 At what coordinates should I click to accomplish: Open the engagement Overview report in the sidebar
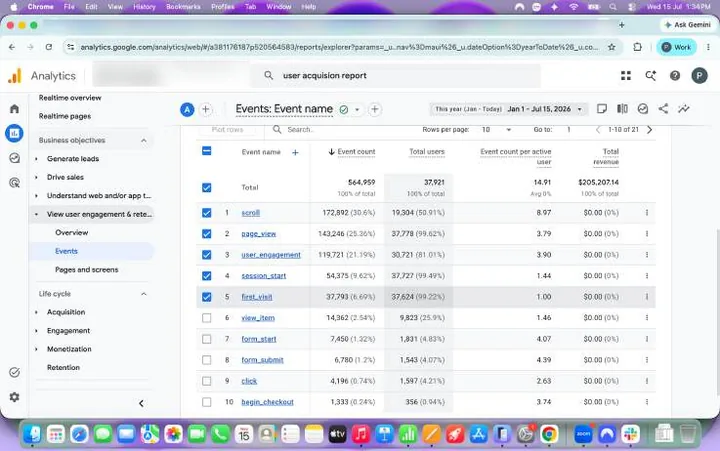(x=72, y=232)
